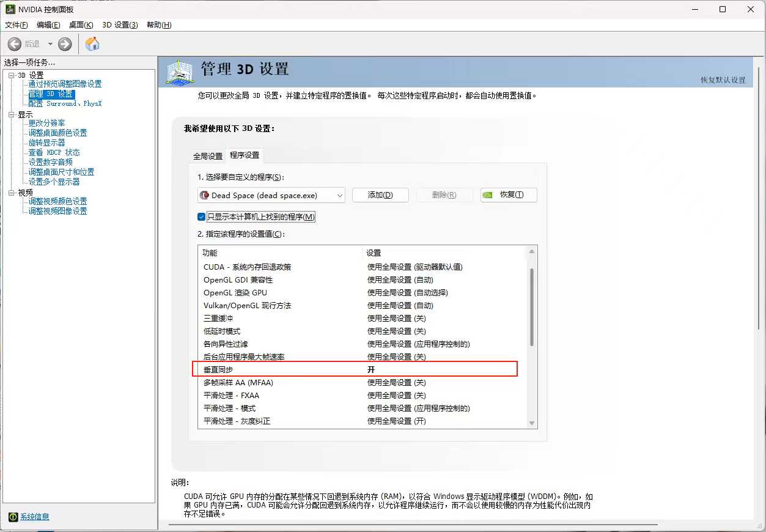Switch to the 程序设置 tab
The image size is (766, 532).
pos(245,155)
